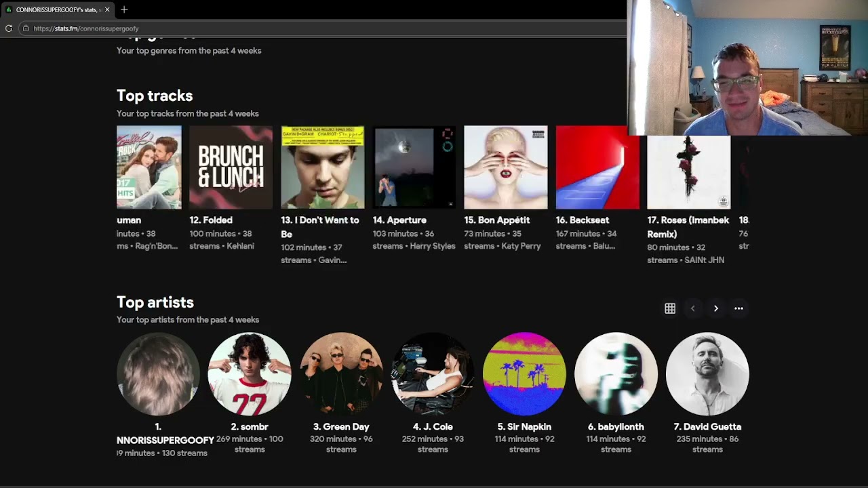Click the Top tracks section heading
This screenshot has height=488, width=868.
click(x=155, y=96)
